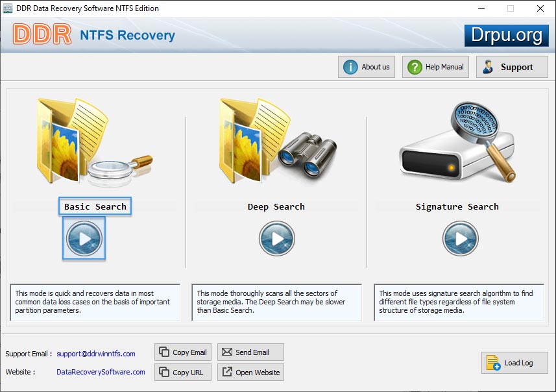Screen dimensions: 556x392
Task: Click the Copy Email button
Action: [x=183, y=352]
